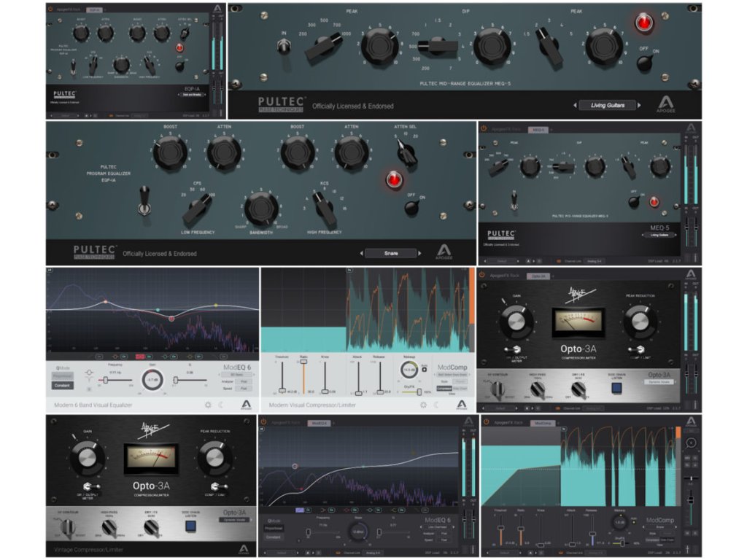
Task: Select ModEQ 6 tab in ApogeeFX Rack
Action: click(319, 423)
